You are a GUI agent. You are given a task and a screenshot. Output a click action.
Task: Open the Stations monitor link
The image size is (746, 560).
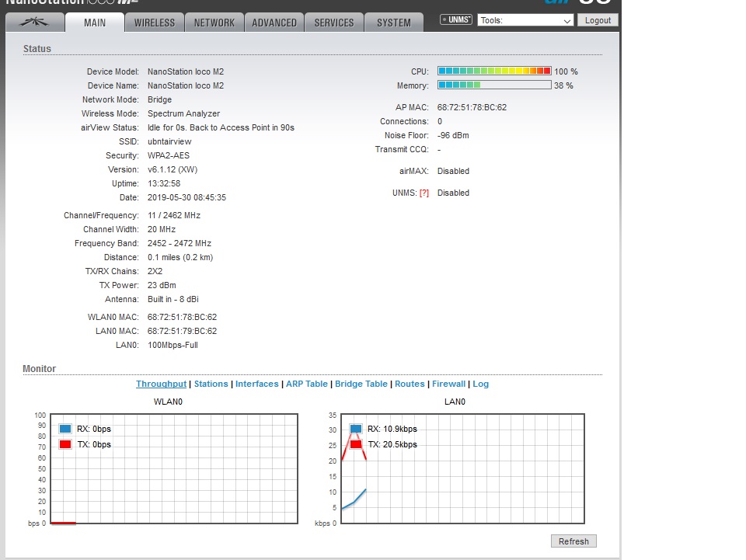click(x=211, y=384)
